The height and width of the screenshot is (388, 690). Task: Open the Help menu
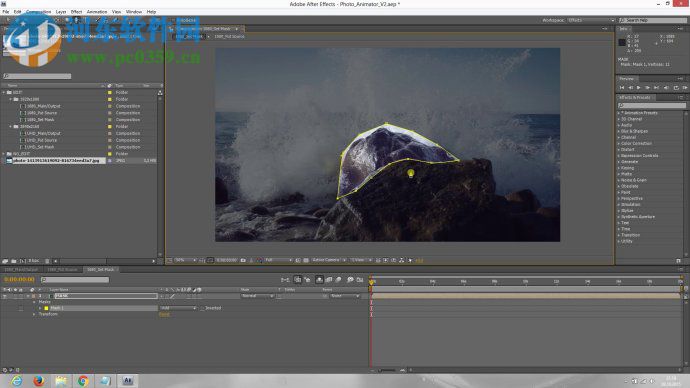tap(151, 12)
